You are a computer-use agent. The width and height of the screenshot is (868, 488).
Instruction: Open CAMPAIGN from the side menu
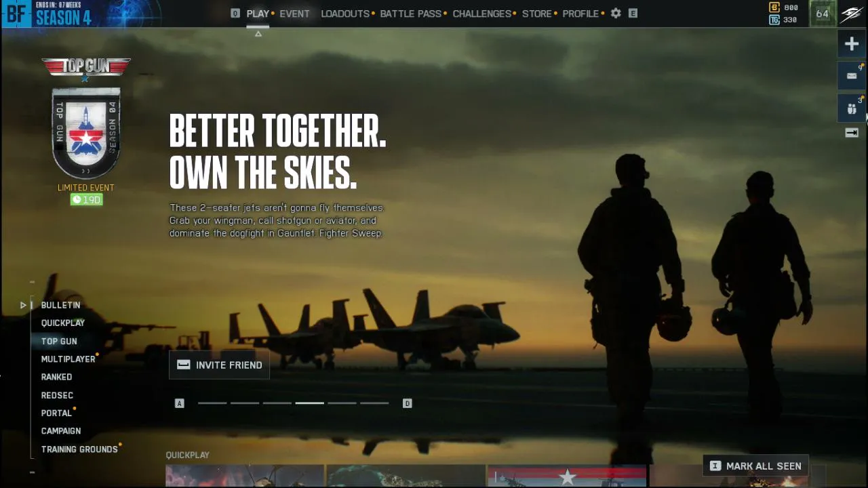click(61, 431)
